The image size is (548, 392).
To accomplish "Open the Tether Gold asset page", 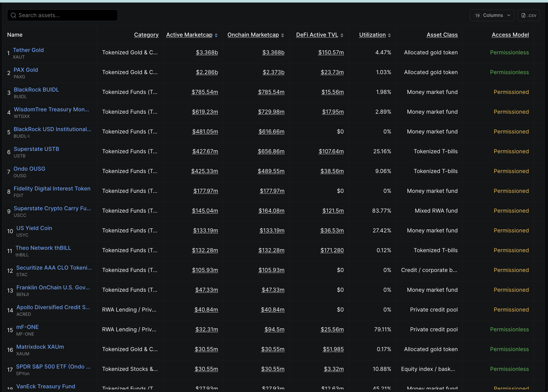I will click(x=28, y=50).
